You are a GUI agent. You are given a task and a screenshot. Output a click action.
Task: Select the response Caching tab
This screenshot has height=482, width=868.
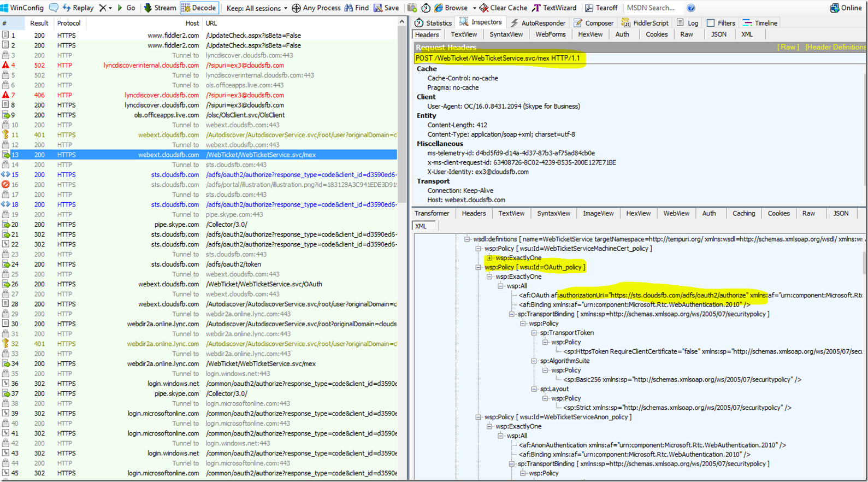(x=743, y=214)
